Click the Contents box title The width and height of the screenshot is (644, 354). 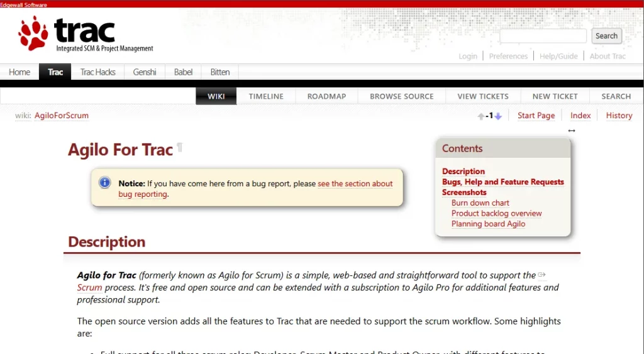pos(462,148)
